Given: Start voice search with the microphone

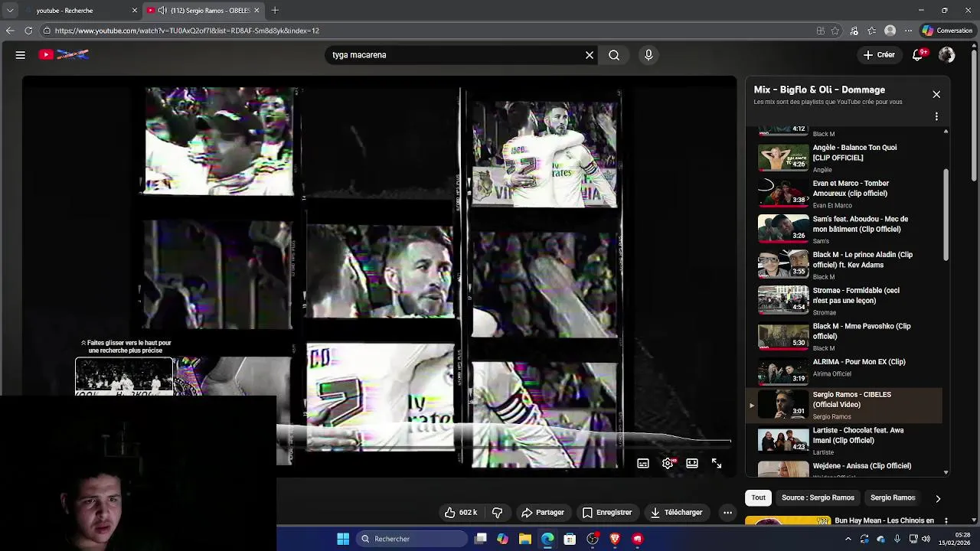Looking at the screenshot, I should tap(648, 55).
